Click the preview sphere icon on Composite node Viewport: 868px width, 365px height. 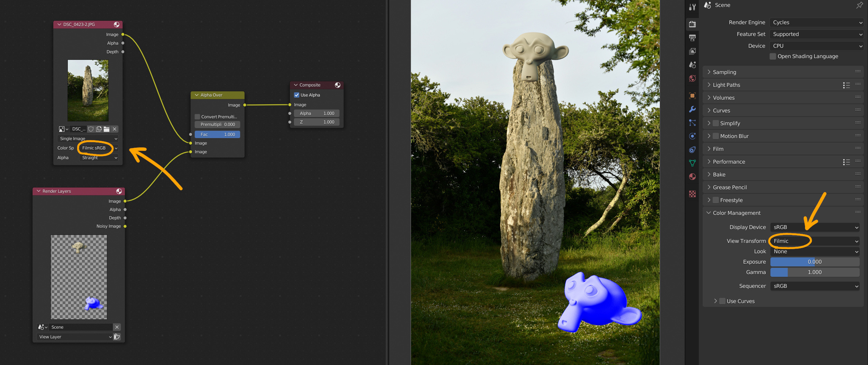click(x=338, y=85)
